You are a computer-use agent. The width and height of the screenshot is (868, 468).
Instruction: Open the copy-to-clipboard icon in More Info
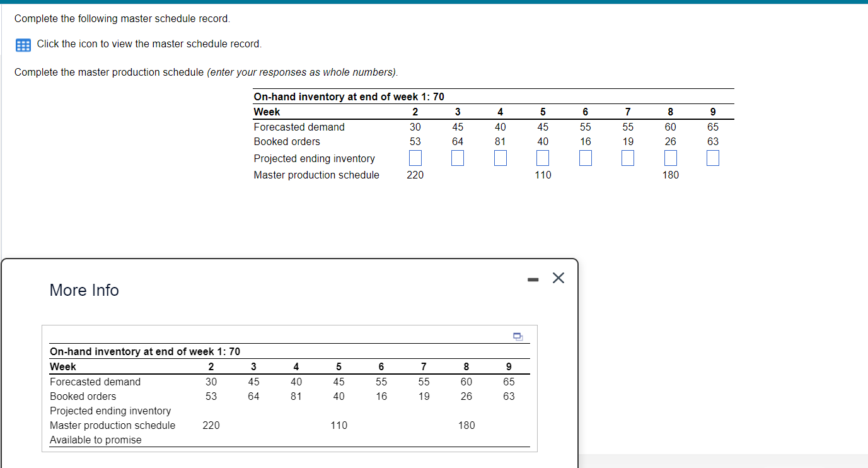click(x=518, y=337)
